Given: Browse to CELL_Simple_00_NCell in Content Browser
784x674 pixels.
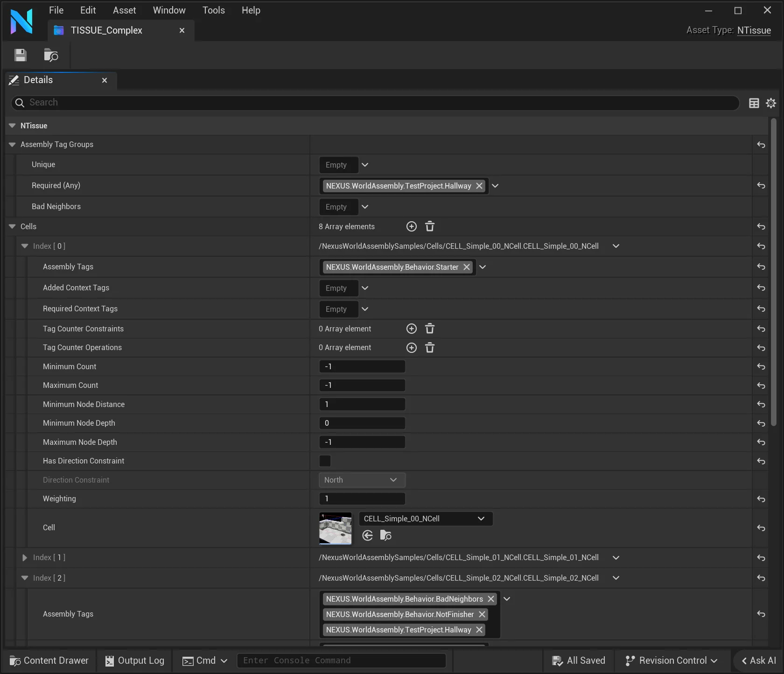Looking at the screenshot, I should point(386,535).
